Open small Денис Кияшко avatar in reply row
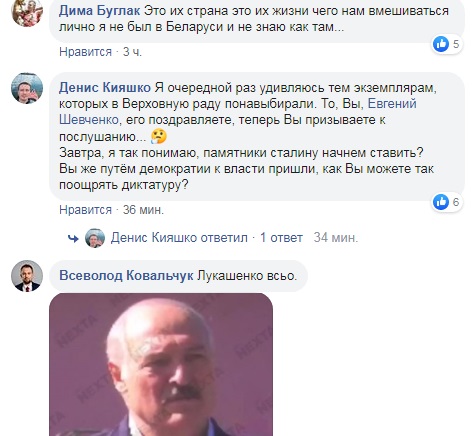This screenshot has height=436, width=476. pyautogui.click(x=95, y=238)
